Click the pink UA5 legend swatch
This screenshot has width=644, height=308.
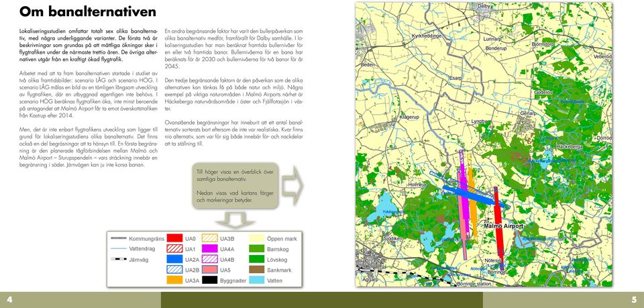[x=209, y=270]
